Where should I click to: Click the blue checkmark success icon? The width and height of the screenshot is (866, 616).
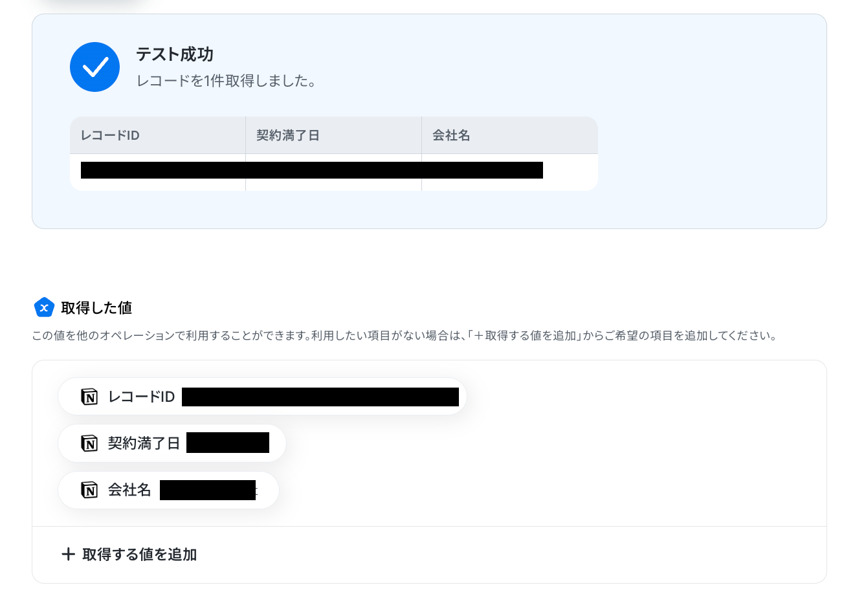[x=94, y=67]
